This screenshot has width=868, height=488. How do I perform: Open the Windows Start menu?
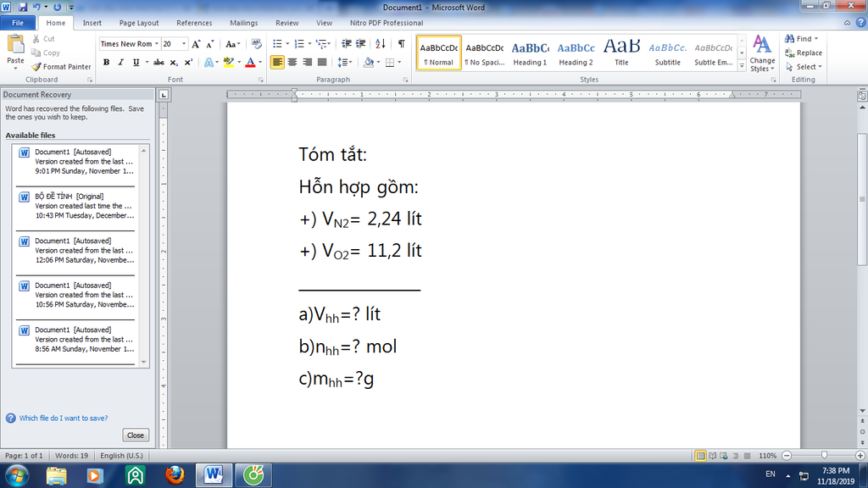pyautogui.click(x=17, y=475)
